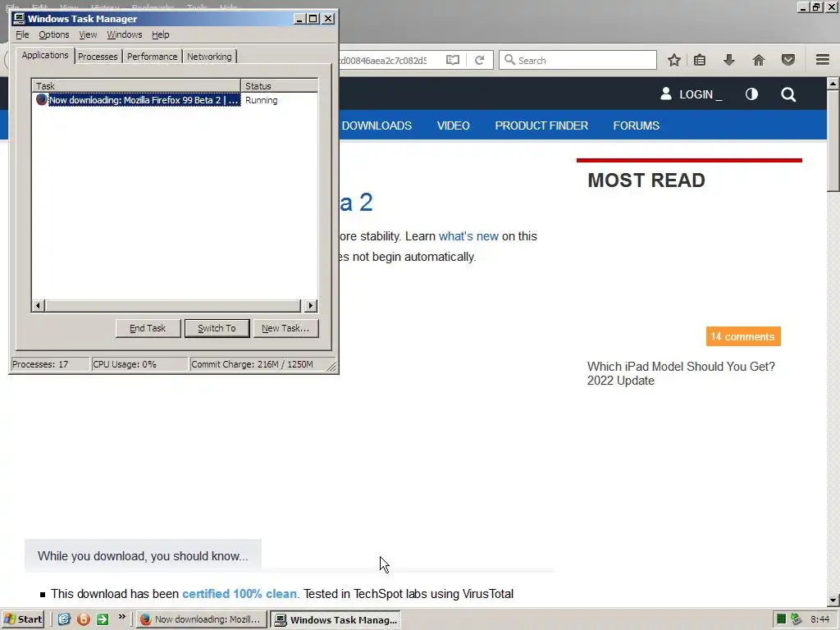The width and height of the screenshot is (840, 630).
Task: Click Windows Task Manager taskbar button
Action: click(x=336, y=619)
